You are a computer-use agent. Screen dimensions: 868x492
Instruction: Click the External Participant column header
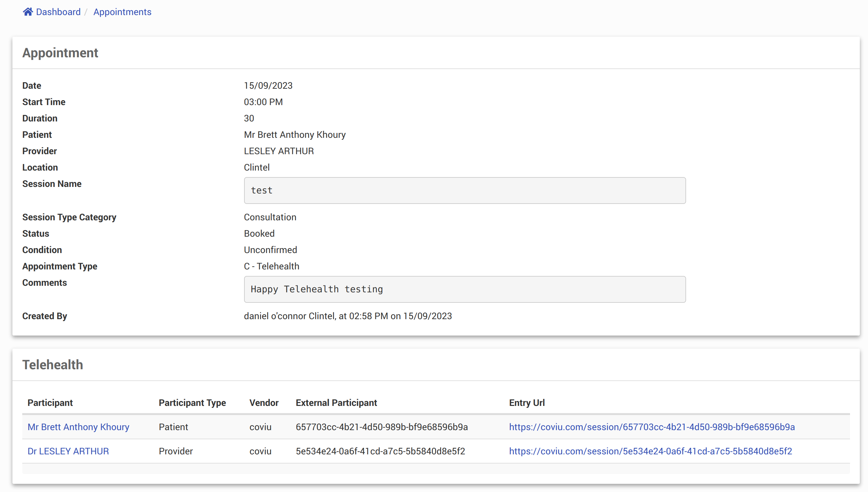tap(336, 402)
